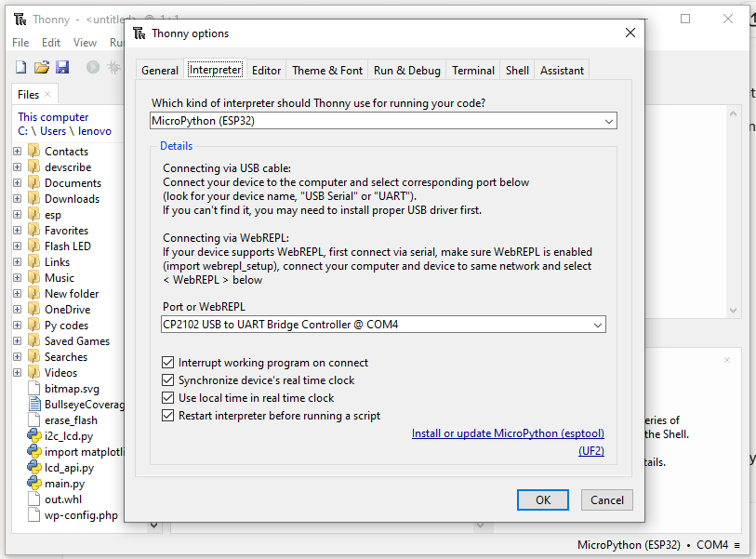This screenshot has height=559, width=756.
Task: Open the View menu
Action: click(85, 42)
